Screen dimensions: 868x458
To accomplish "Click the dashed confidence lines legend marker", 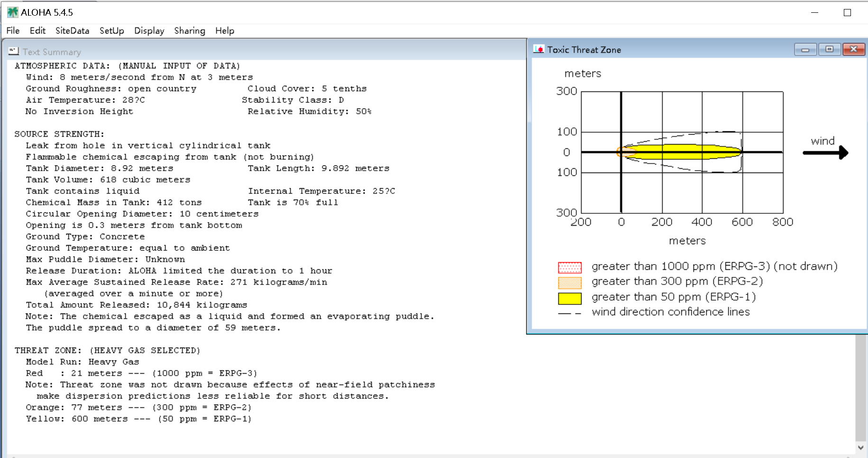I will coord(569,313).
